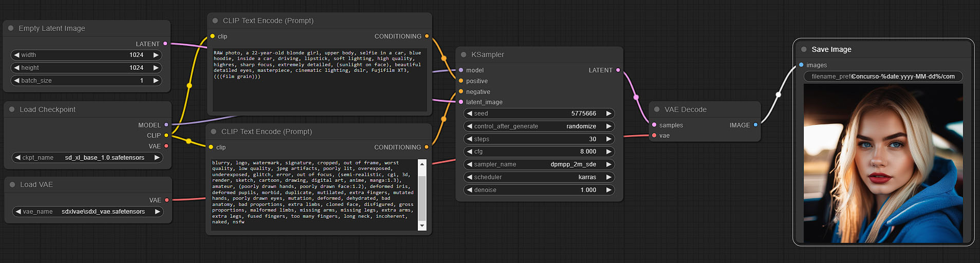980x263 pixels.
Task: Collapse the KSampler node using its header dot
Action: coord(464,54)
